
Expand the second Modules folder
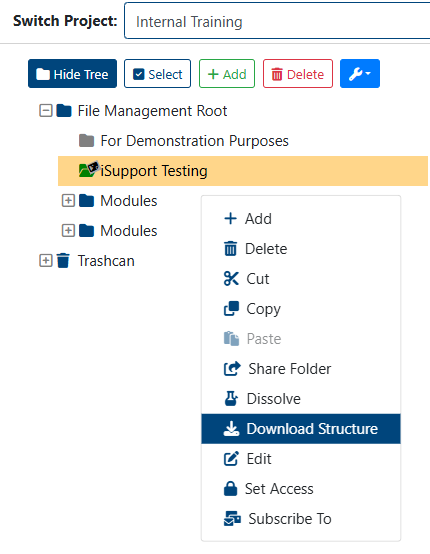click(68, 231)
